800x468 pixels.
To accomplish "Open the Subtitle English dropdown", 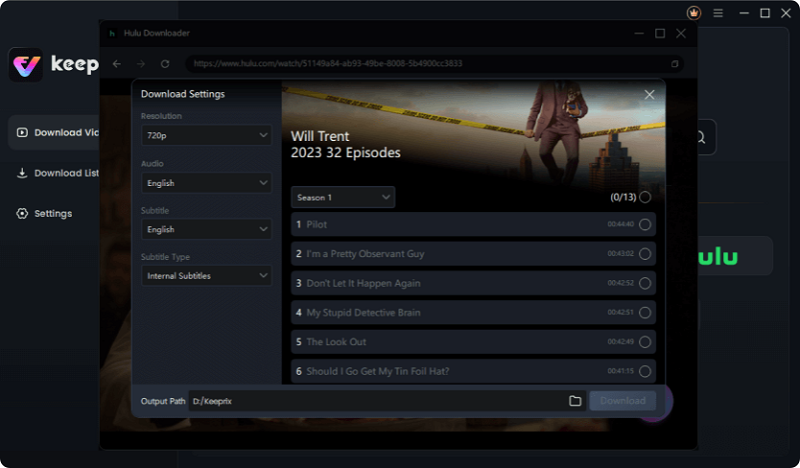I will (206, 229).
